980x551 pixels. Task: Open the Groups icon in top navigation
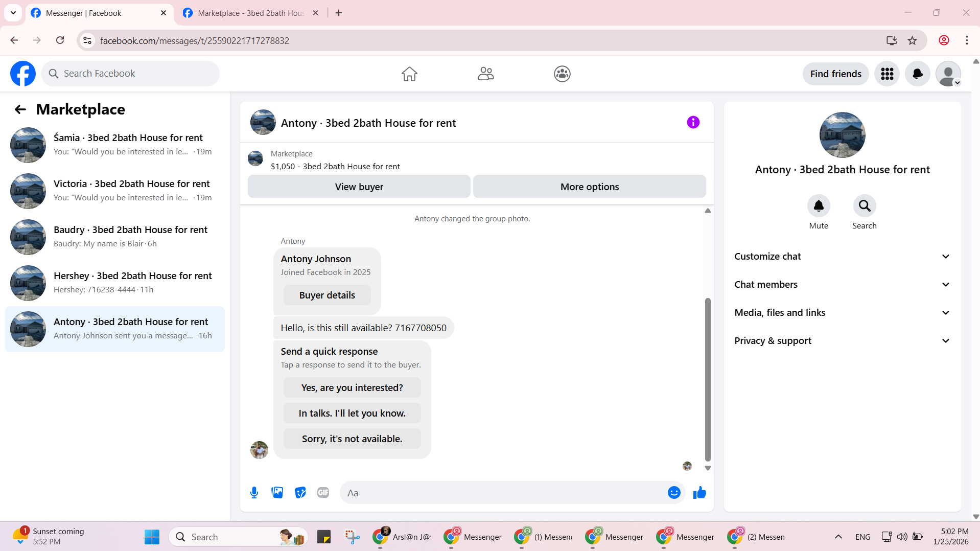pyautogui.click(x=562, y=74)
